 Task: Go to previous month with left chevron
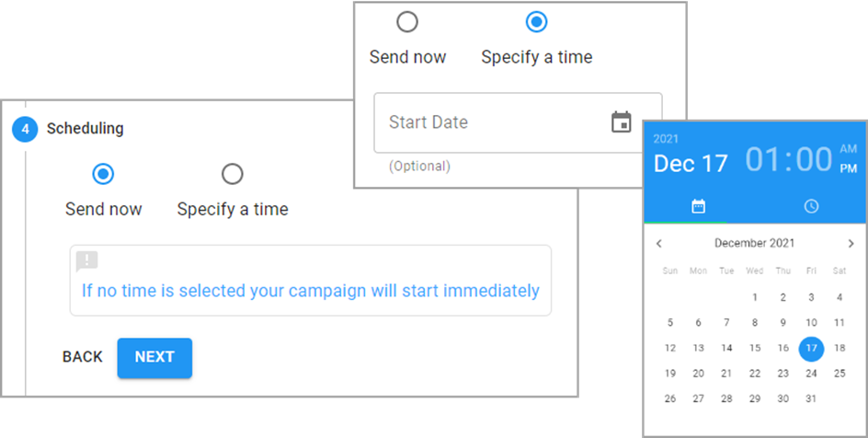[658, 244]
